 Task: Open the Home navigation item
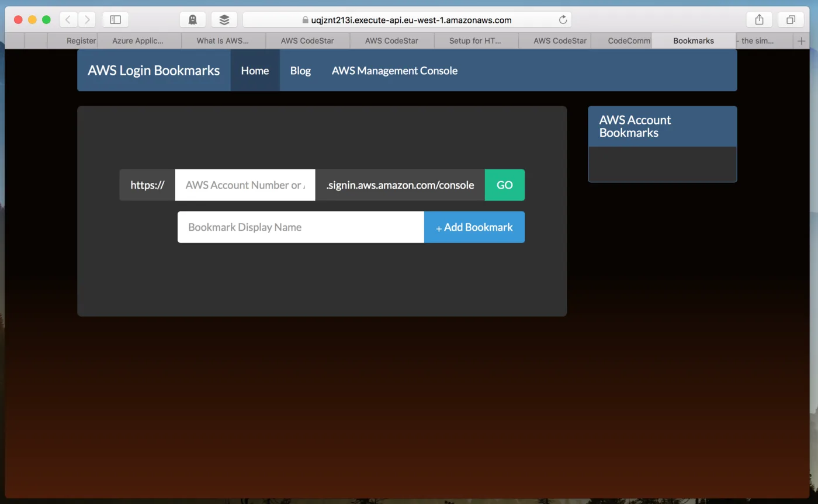[255, 71]
